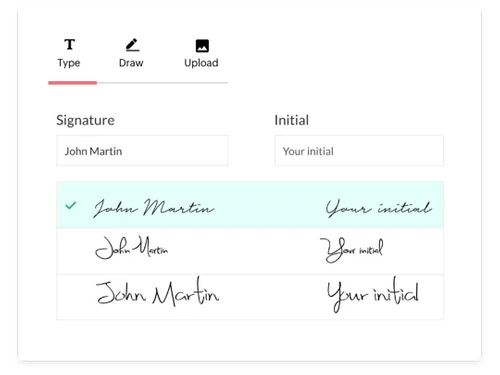Pick third handwritten John Martin signature style
Viewport: 500px width, 375px height.
coord(157,292)
